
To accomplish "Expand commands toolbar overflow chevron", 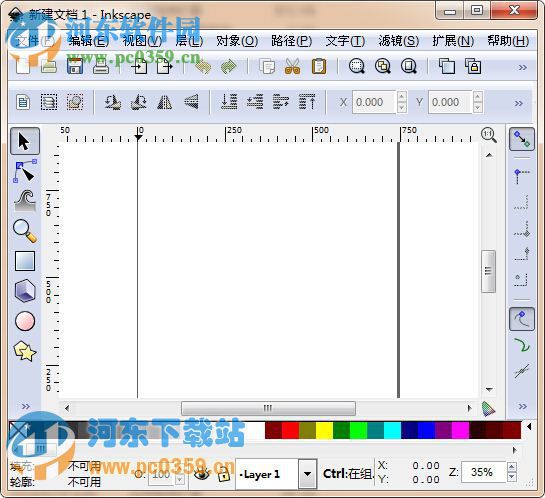I will [x=522, y=67].
